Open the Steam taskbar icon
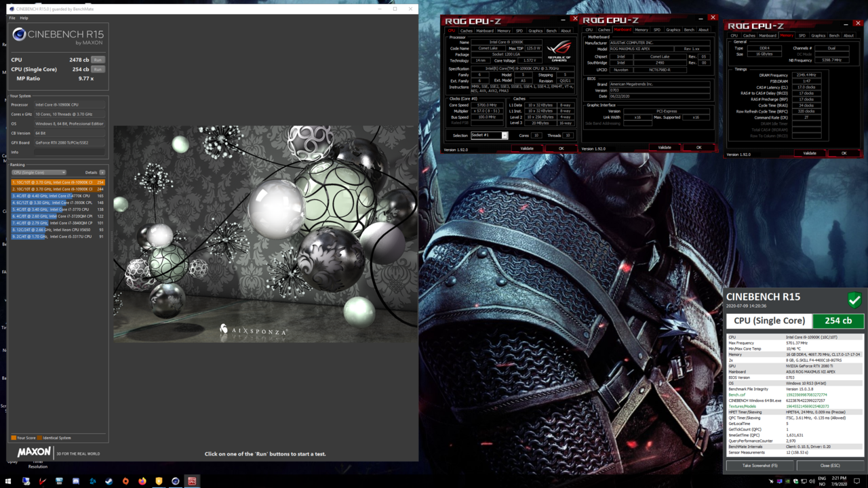The height and width of the screenshot is (488, 868). click(108, 481)
